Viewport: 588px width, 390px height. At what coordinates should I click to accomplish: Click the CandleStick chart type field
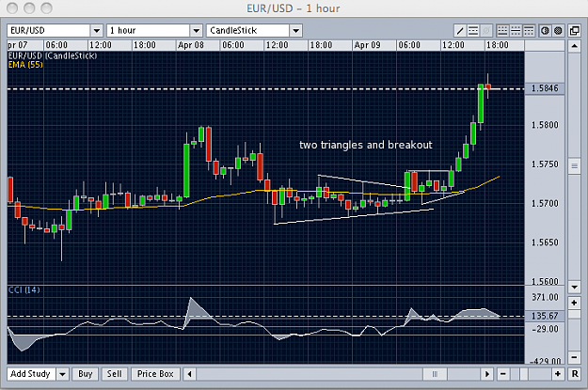click(247, 30)
